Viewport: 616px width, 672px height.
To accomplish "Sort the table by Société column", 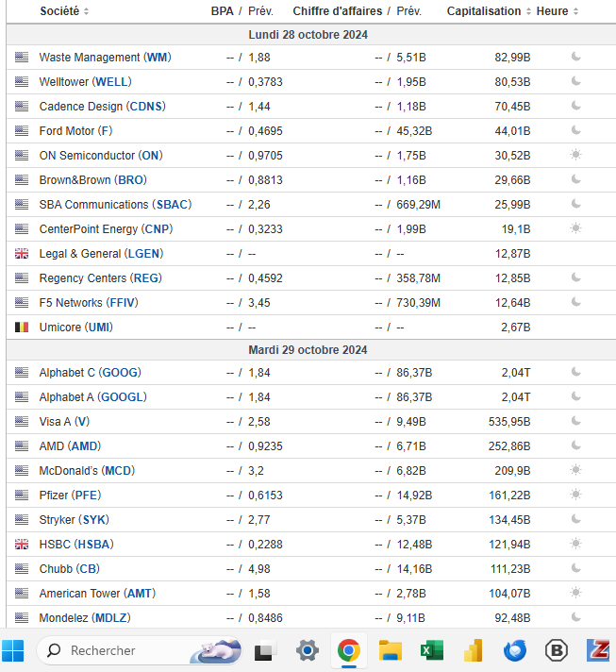I will point(65,11).
